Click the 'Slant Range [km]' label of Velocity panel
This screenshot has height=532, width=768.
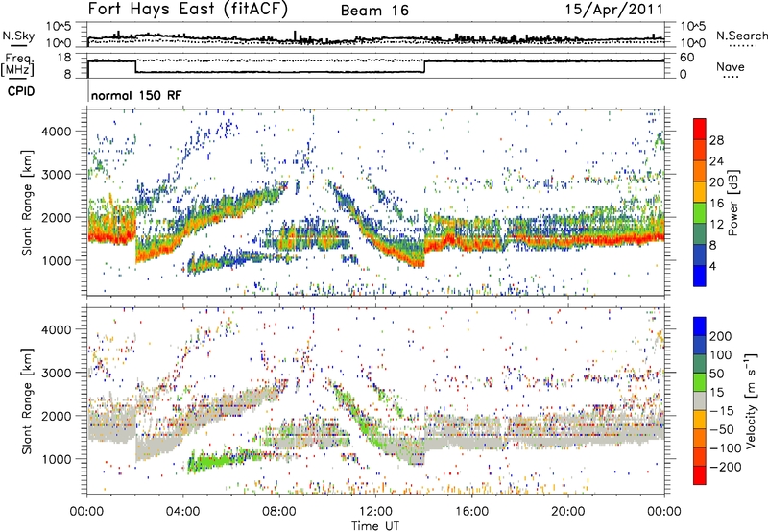[x=27, y=401]
